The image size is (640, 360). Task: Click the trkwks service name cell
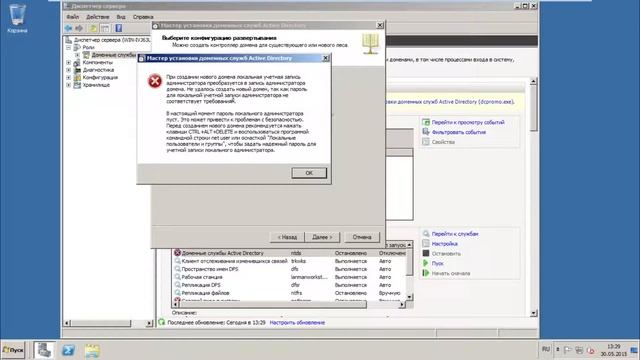[x=298, y=261]
